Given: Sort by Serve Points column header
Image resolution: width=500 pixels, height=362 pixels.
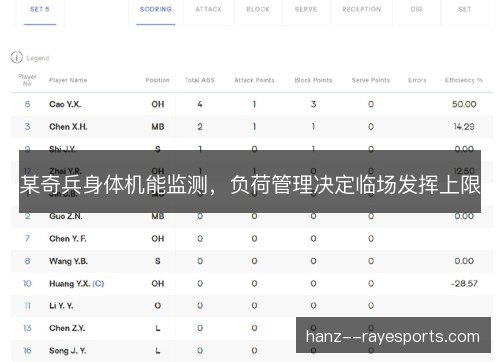Looking at the screenshot, I should (371, 80).
